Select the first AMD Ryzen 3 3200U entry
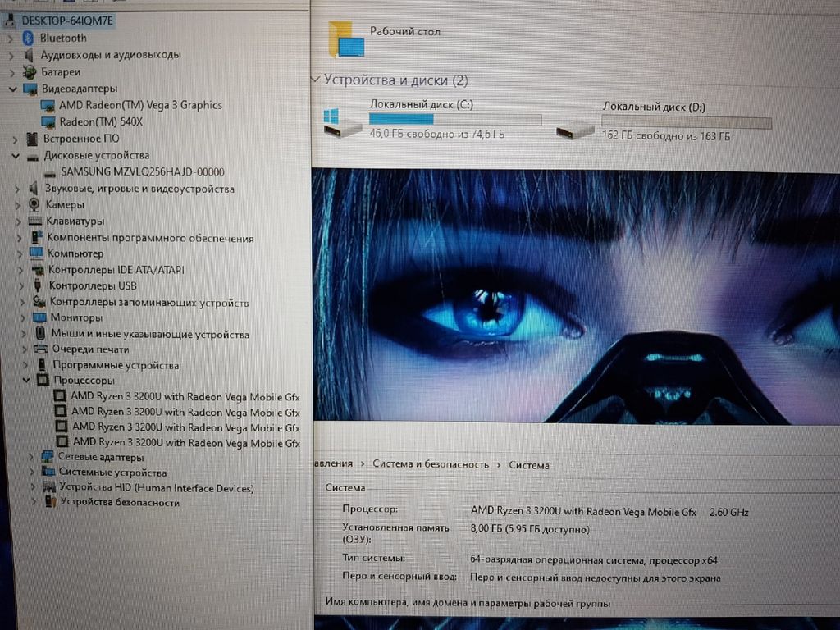This screenshot has height=630, width=840. 185,396
